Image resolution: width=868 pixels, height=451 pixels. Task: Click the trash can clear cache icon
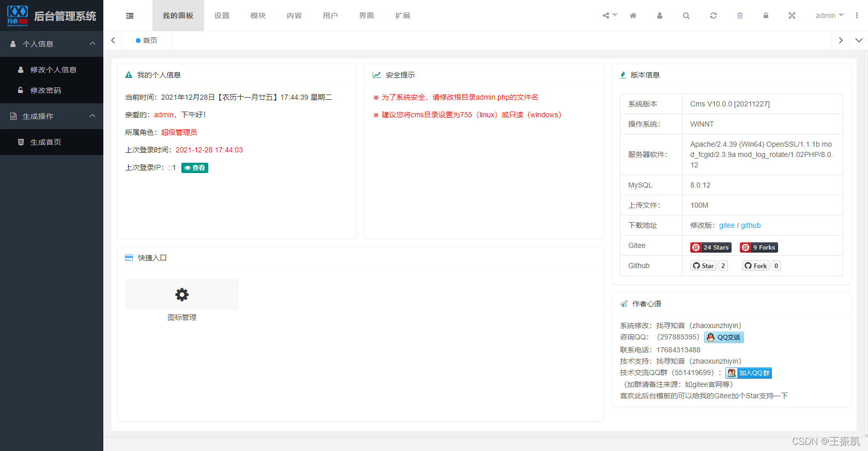tap(740, 16)
